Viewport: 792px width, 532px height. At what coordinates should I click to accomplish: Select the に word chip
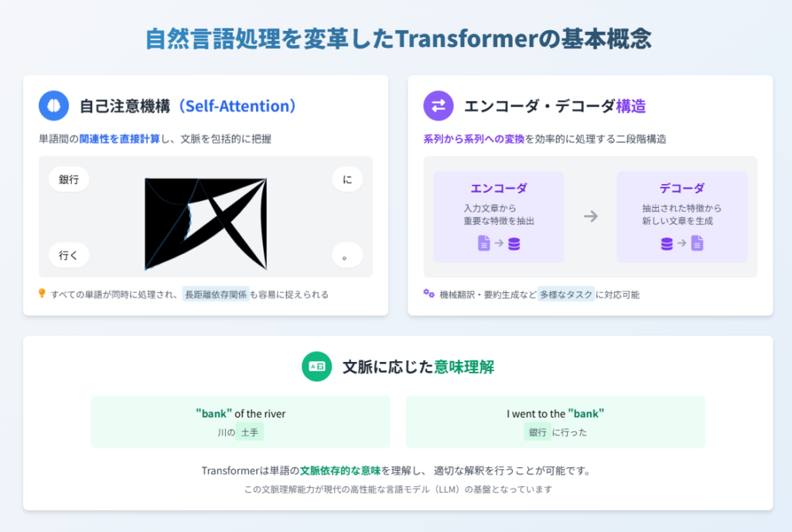347,179
